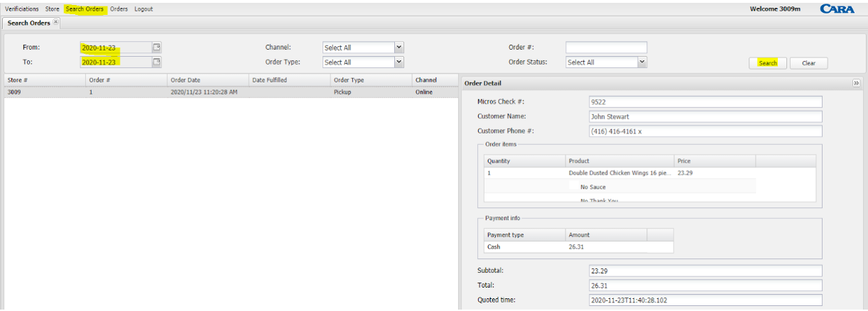
Task: Close the Search Orders tab
Action: pyautogui.click(x=56, y=23)
